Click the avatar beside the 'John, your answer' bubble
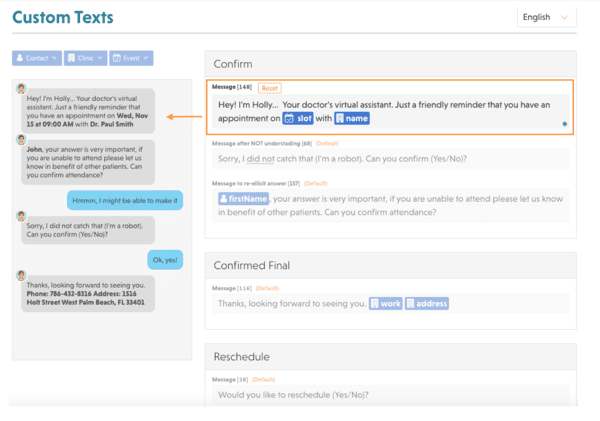600x421 pixels. click(21, 140)
